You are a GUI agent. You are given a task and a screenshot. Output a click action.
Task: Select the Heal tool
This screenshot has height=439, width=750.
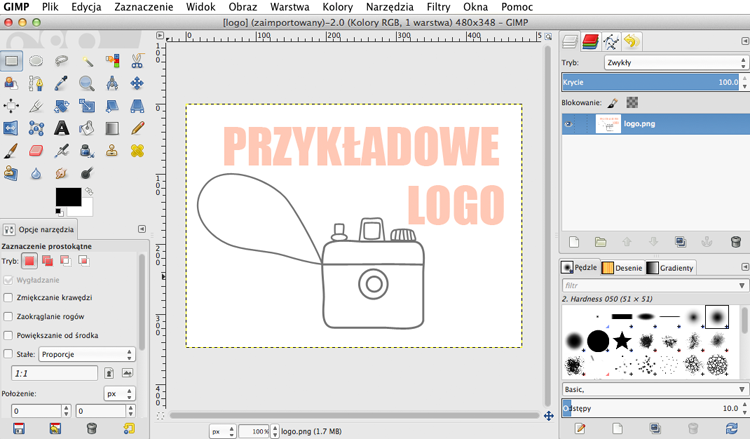coord(137,151)
